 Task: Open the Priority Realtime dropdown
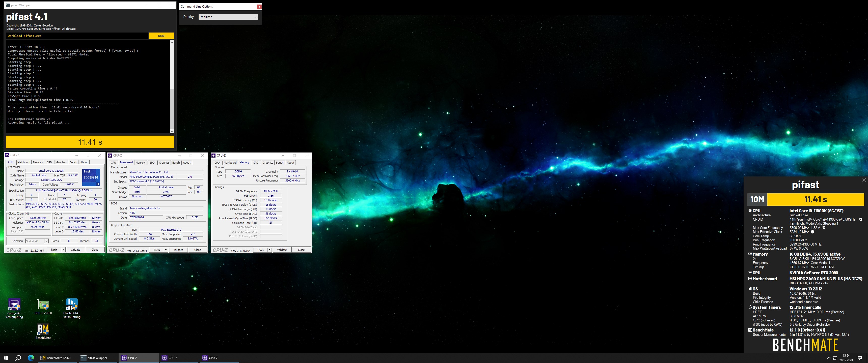pos(228,17)
